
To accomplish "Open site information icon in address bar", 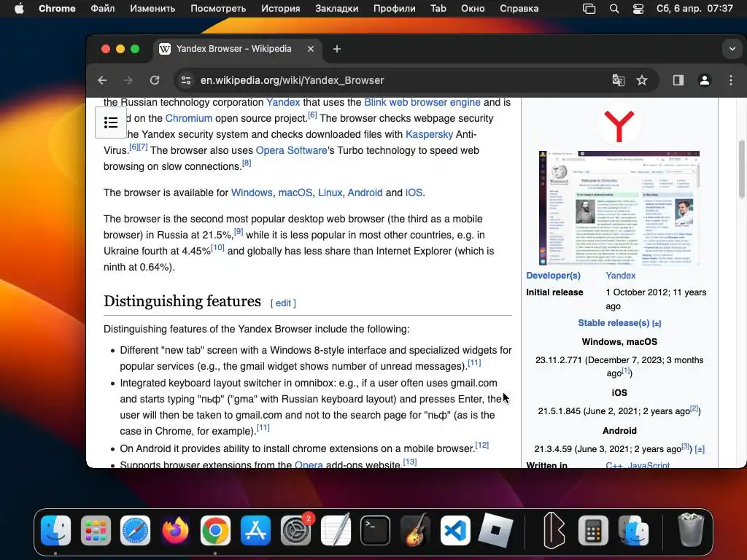I will (186, 80).
